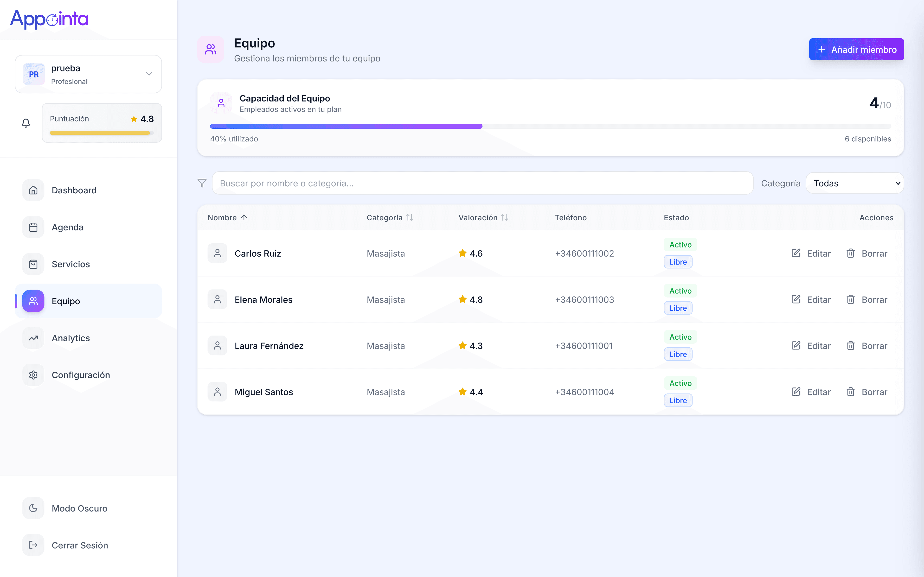Go to Agenda page
This screenshot has width=924, height=577.
88,227
